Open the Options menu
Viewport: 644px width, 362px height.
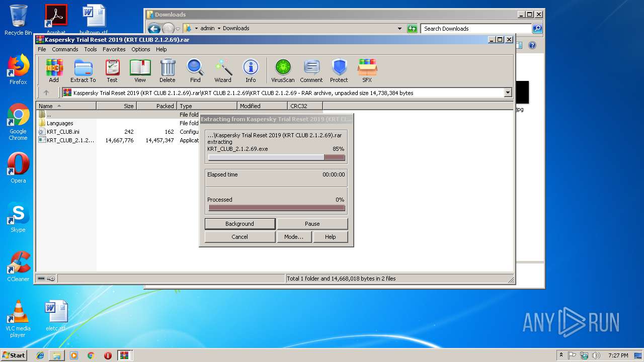coord(141,49)
